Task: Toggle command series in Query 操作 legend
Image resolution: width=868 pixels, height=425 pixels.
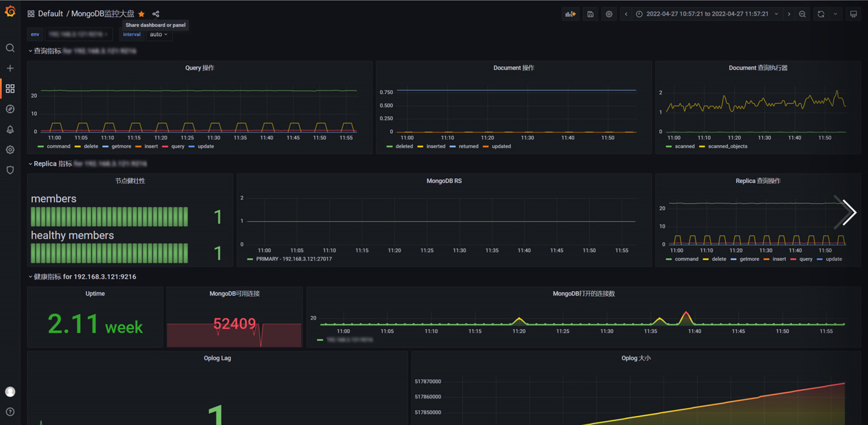Action: point(58,147)
